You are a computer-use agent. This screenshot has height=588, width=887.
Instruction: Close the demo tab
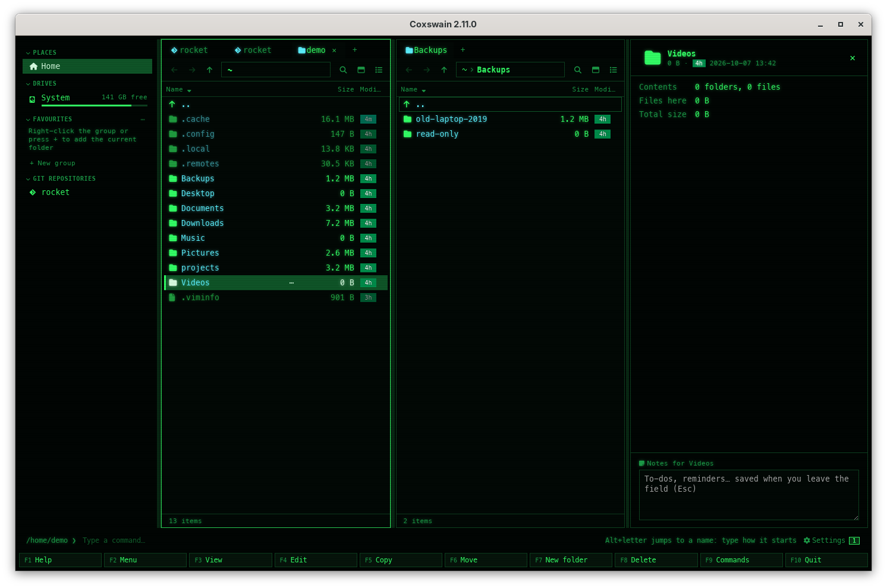pyautogui.click(x=334, y=51)
